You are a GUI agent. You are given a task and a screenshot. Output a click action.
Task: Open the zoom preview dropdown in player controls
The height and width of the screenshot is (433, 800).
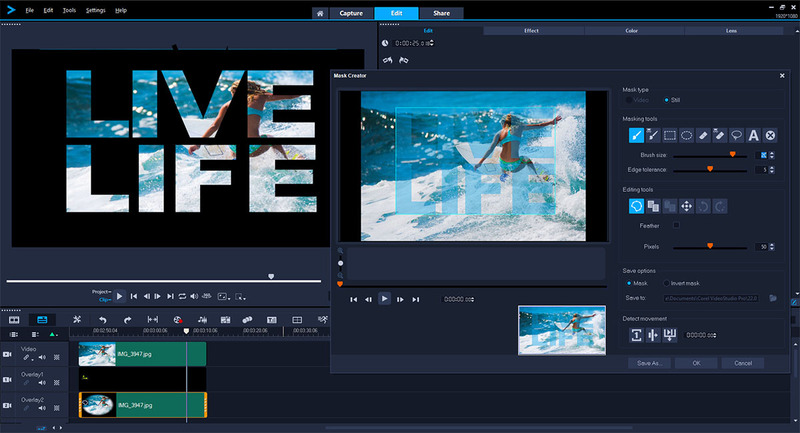pyautogui.click(x=240, y=296)
